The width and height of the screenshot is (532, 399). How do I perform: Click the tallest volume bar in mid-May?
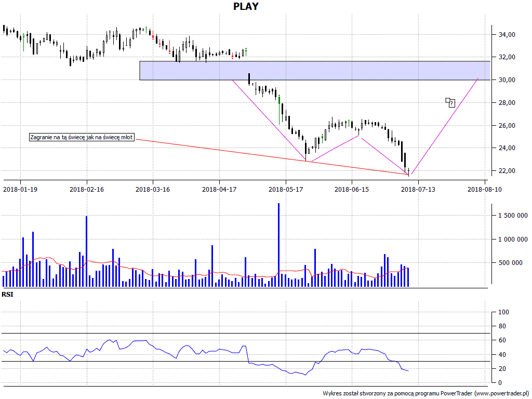click(278, 245)
